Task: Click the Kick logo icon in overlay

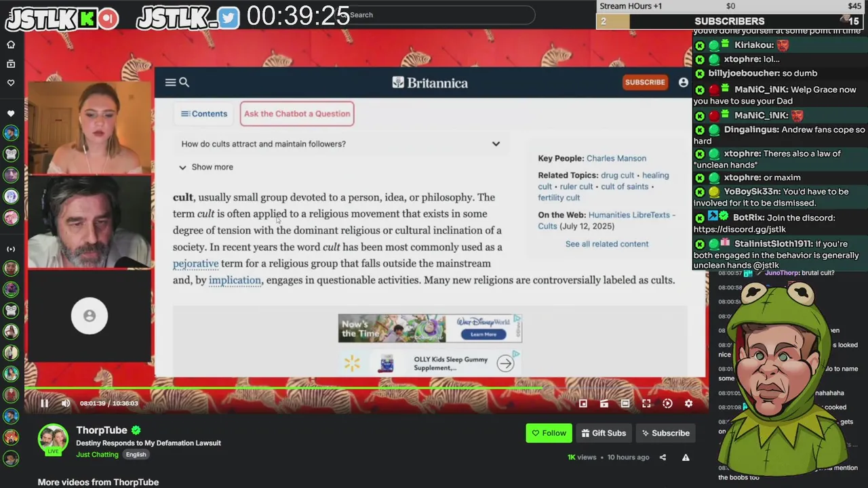Action: click(87, 19)
